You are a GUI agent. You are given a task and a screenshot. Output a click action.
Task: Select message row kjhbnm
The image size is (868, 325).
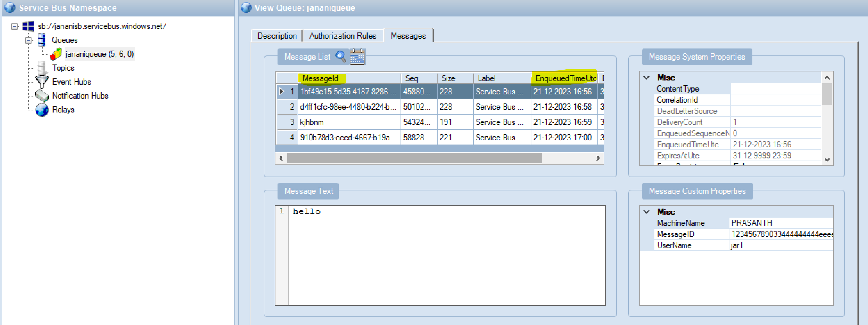440,122
